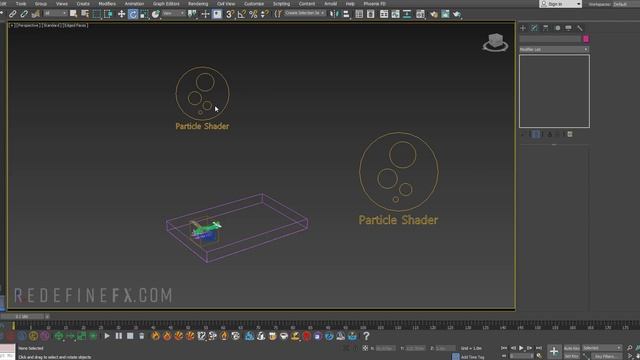This screenshot has height=360, width=640.
Task: Switch to the Hierarchy command panel tab
Action: pyautogui.click(x=546, y=28)
